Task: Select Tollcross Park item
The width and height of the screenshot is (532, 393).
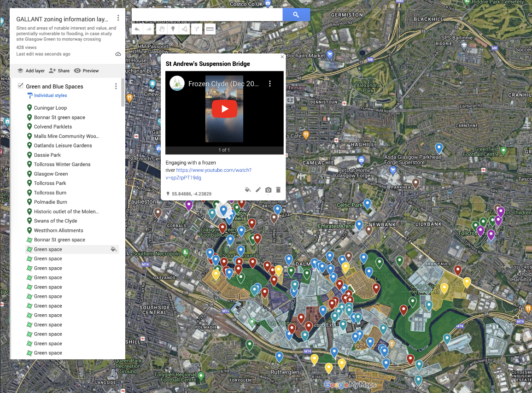Action: [x=50, y=183]
